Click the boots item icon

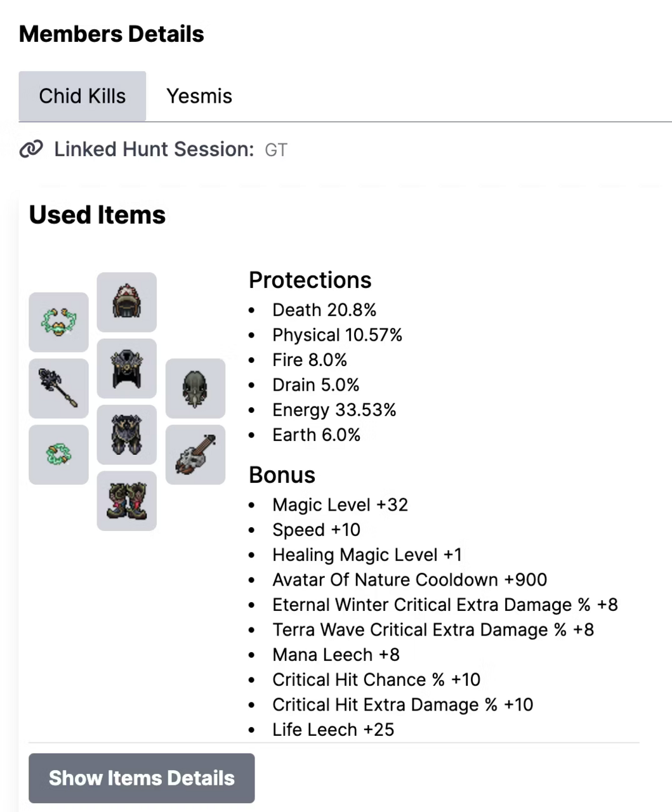(x=127, y=501)
